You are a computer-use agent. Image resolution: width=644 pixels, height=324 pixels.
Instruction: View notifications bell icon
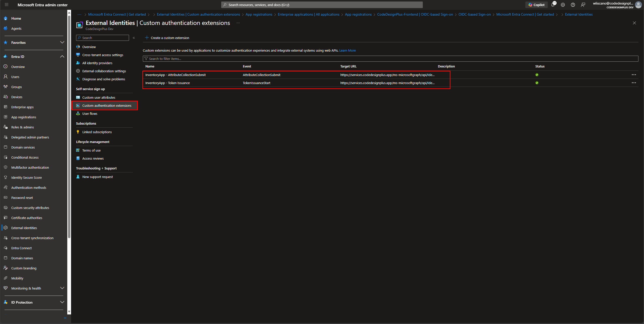(x=553, y=5)
